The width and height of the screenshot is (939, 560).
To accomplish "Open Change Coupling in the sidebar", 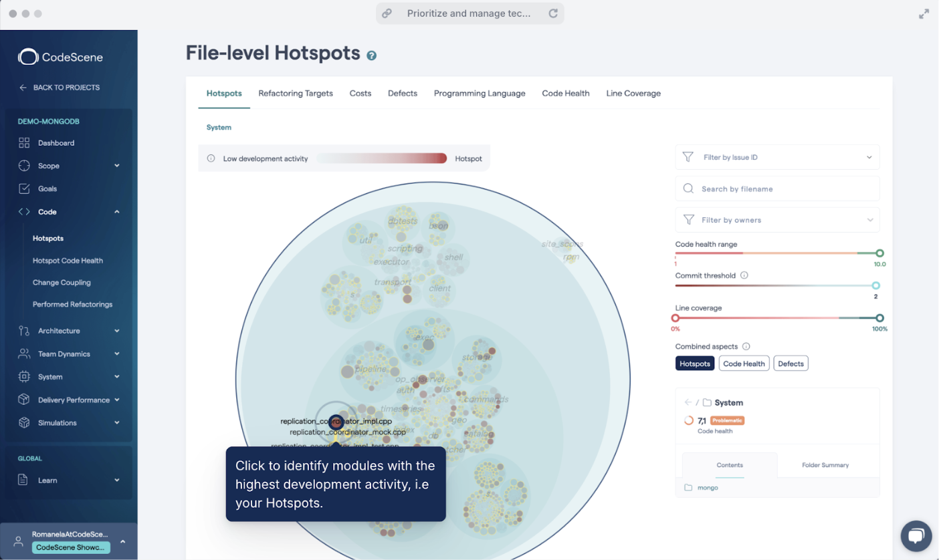I will pos(62,283).
